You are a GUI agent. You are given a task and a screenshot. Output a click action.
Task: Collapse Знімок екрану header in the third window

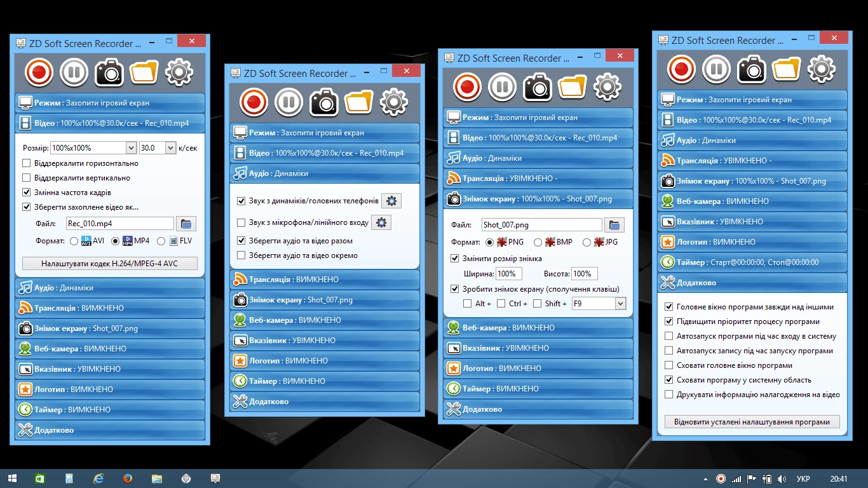point(538,199)
